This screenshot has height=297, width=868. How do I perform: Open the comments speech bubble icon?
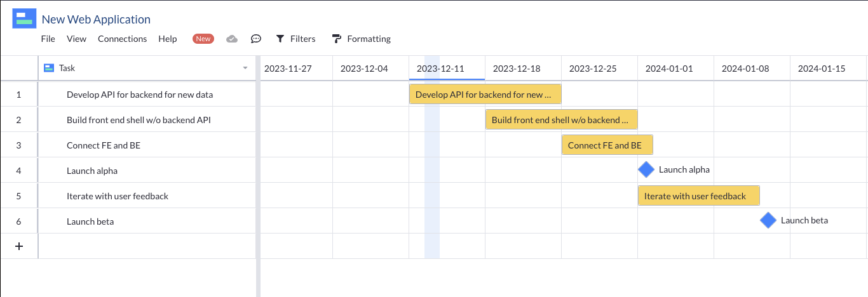coord(256,39)
